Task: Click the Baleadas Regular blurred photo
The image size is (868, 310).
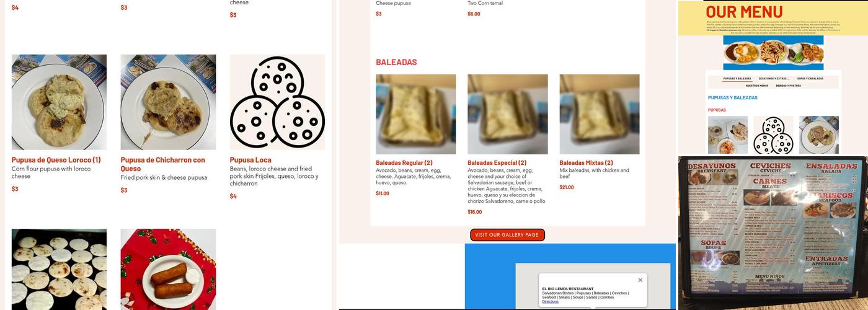Action: [415, 114]
